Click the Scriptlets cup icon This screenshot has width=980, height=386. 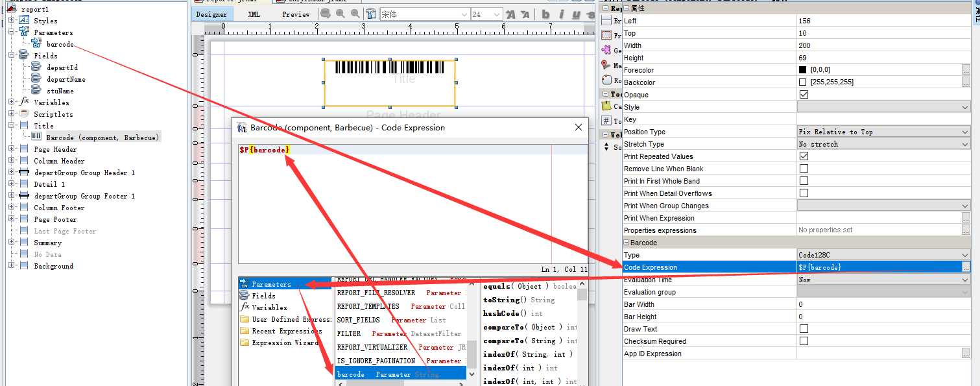(x=23, y=114)
